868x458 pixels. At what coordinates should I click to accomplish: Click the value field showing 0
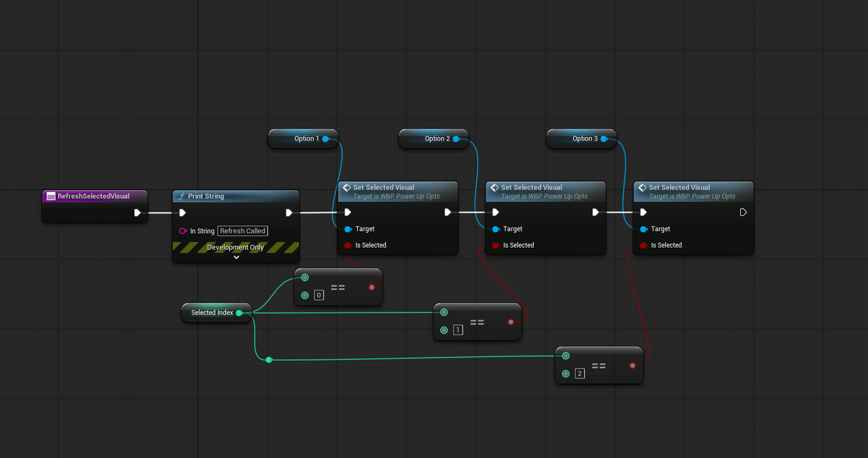pyautogui.click(x=319, y=295)
